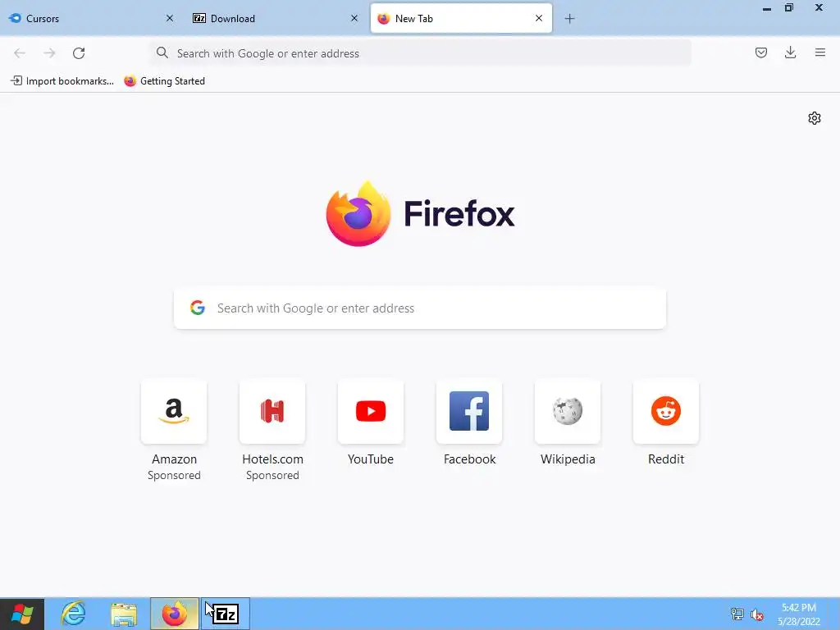The width and height of the screenshot is (840, 630).
Task: Open the Amazon sponsored shortcut tile
Action: 174,412
